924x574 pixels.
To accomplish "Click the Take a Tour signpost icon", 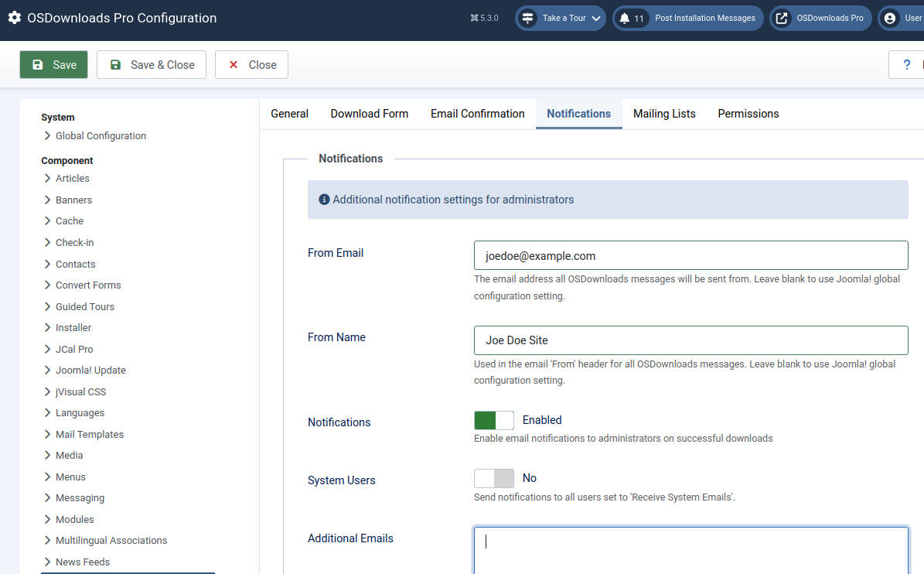I will 527,19.
